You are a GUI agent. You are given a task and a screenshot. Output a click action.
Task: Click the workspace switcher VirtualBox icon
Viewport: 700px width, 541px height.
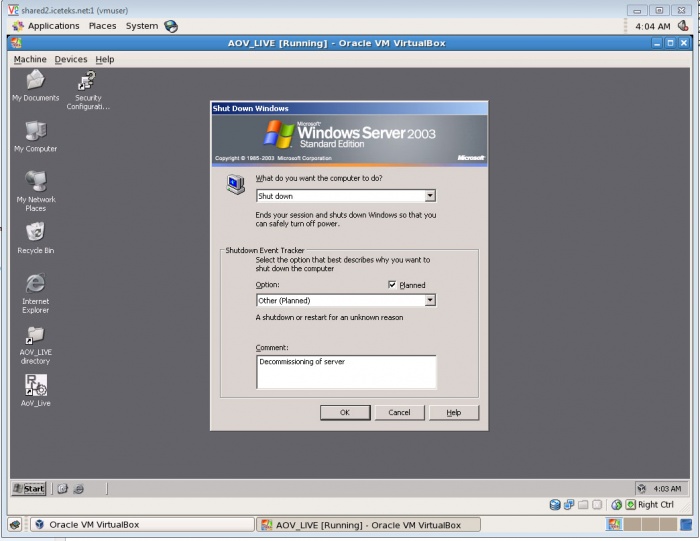click(x=614, y=524)
